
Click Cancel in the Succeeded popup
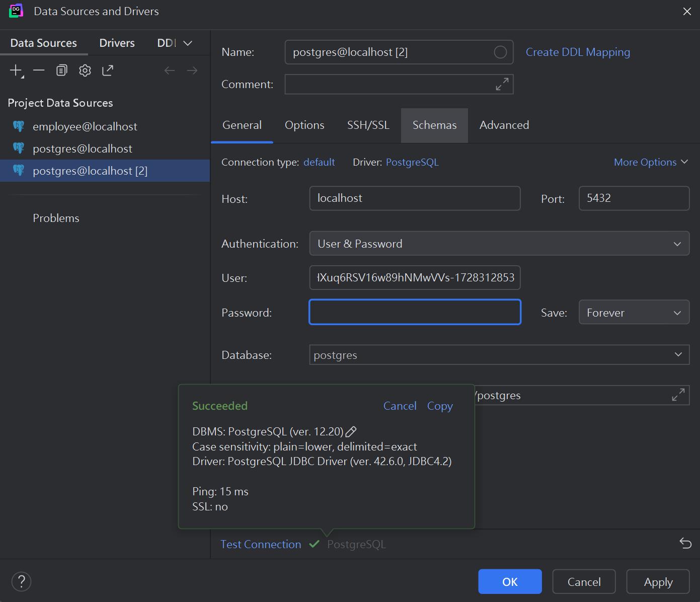400,406
